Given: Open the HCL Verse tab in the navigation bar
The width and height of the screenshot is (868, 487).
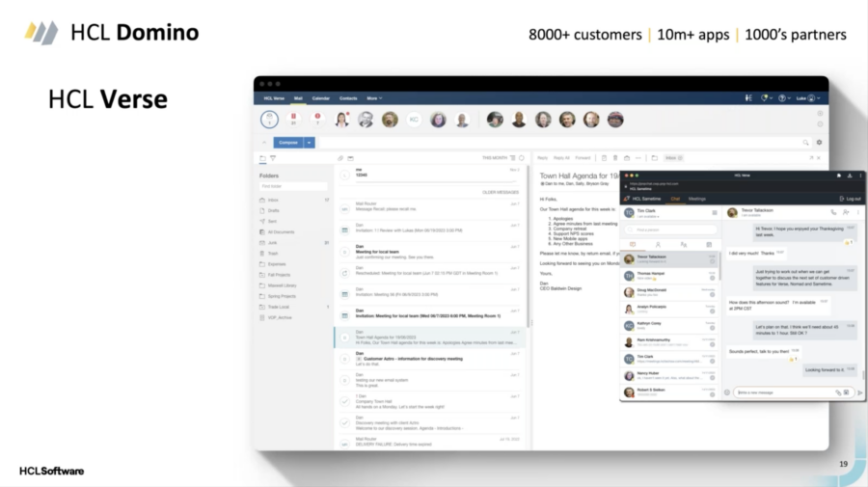Looking at the screenshot, I should coord(274,98).
